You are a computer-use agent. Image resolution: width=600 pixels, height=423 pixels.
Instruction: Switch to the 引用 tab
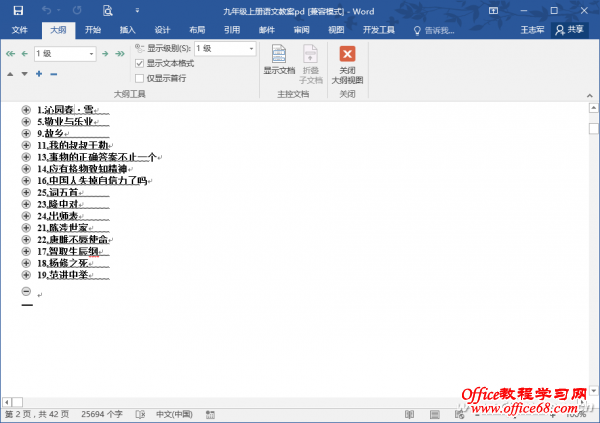click(232, 30)
